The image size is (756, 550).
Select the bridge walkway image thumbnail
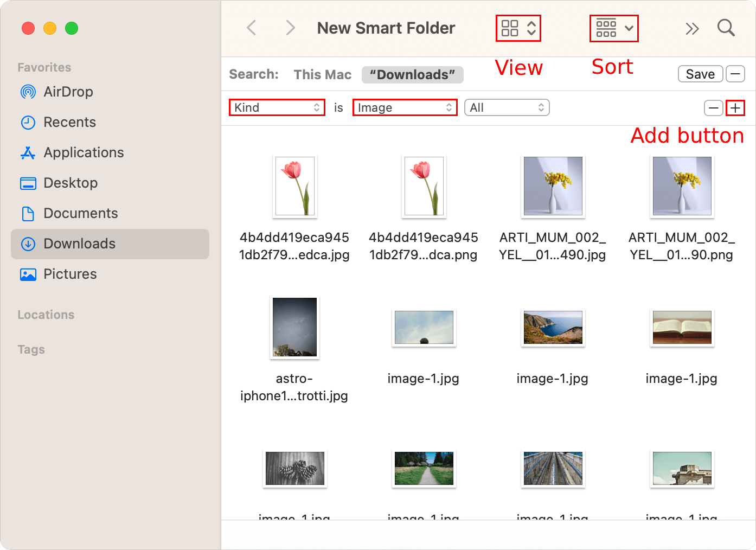coord(553,469)
